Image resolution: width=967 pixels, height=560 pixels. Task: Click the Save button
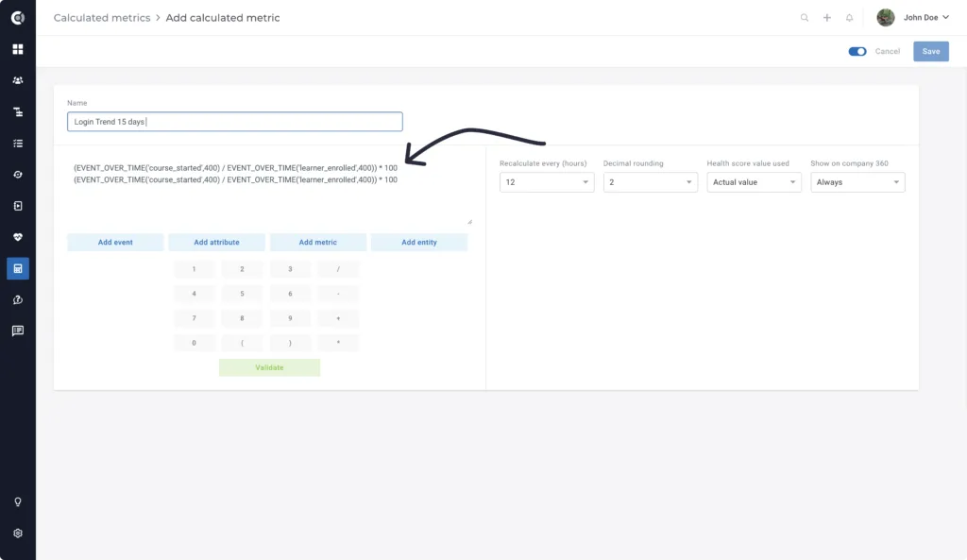pyautogui.click(x=930, y=51)
